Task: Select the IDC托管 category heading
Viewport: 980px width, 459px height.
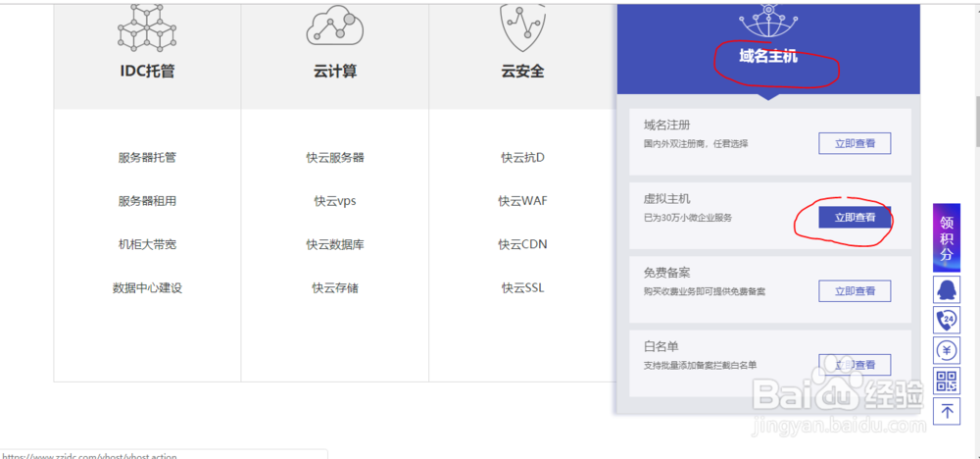Action: click(x=147, y=72)
